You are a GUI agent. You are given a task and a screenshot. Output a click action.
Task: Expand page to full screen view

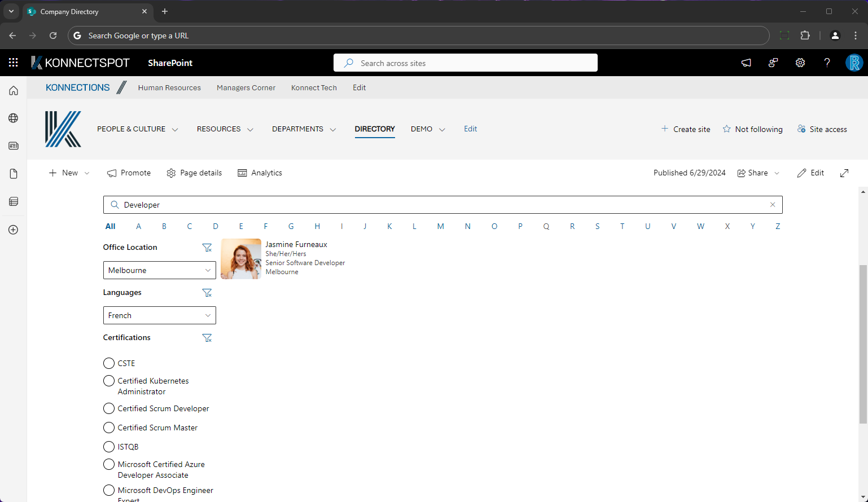pyautogui.click(x=844, y=173)
